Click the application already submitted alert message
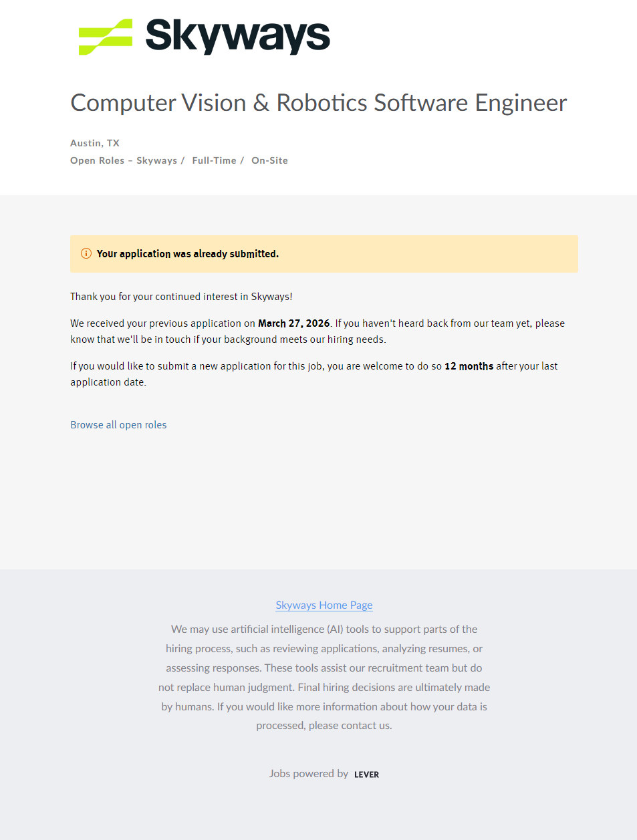This screenshot has height=840, width=637. (188, 254)
